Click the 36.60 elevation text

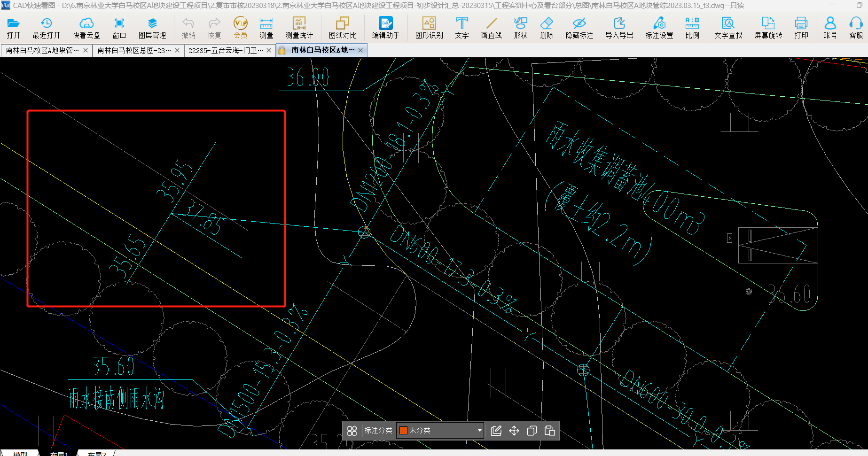[x=790, y=294]
